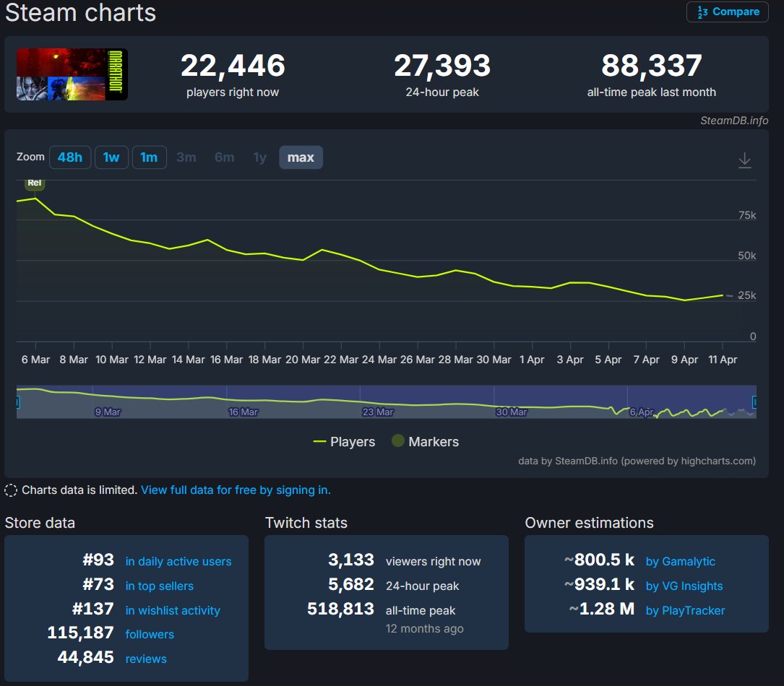Click the 22 Mar x-axis label
Screen dimensions: 784x686
click(x=341, y=360)
